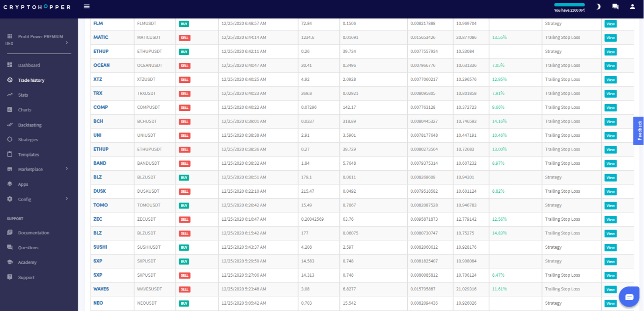Open the WAVES coin link
Screen dimensions: 644x311
(101, 289)
